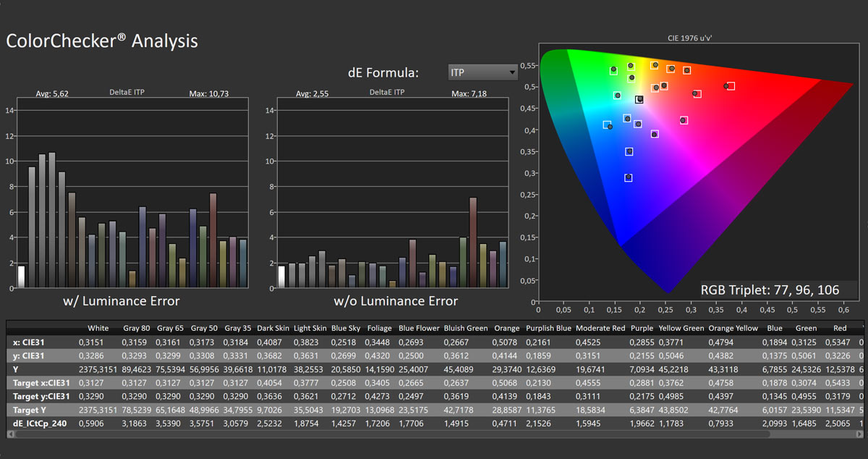868x459 pixels.
Task: Click the White Y value cell 2375,3151
Action: [x=98, y=369]
